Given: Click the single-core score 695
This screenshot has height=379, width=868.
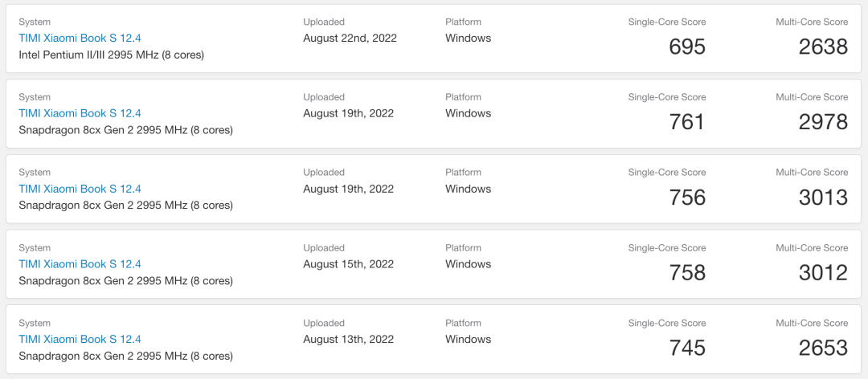Looking at the screenshot, I should click(687, 47).
